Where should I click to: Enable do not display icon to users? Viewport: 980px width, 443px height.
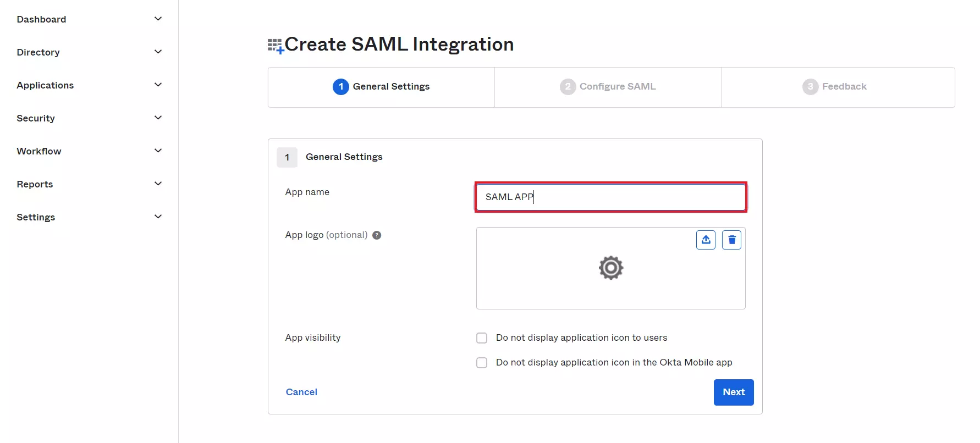(x=482, y=338)
